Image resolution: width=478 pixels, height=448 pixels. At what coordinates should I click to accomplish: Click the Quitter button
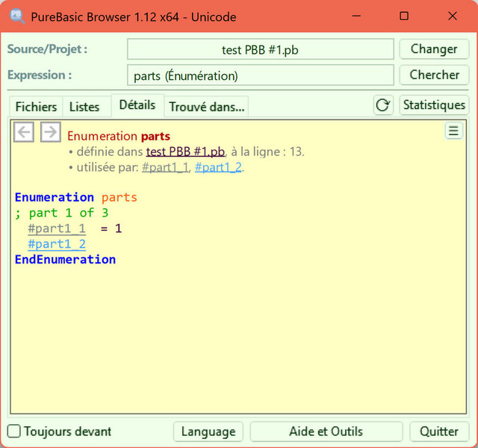[x=439, y=432]
